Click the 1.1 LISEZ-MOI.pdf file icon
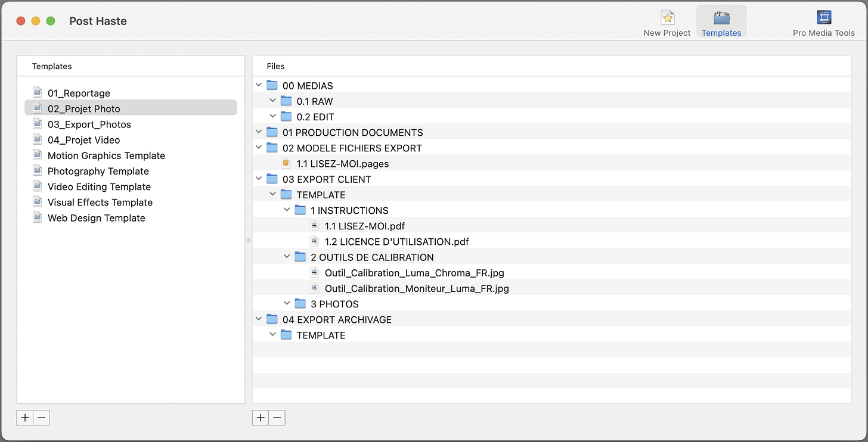The image size is (868, 442). point(314,226)
